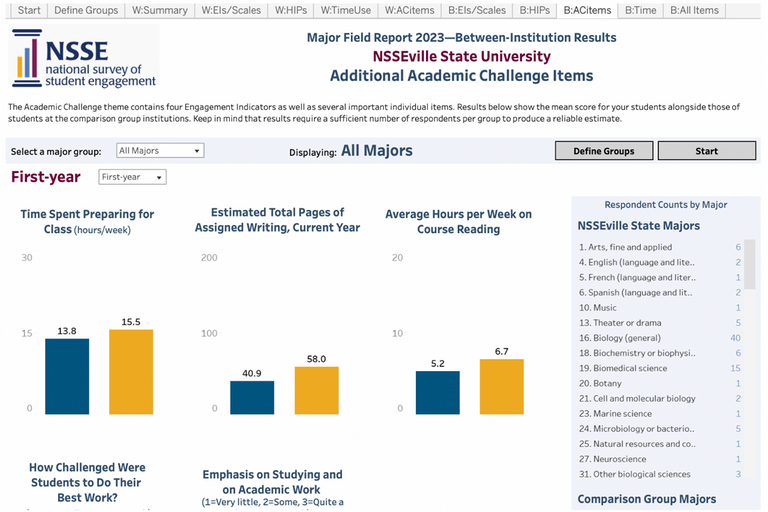The height and width of the screenshot is (512, 768).
Task: Click 'Time Spent Preparing for Class' chart title
Action: tap(87, 221)
